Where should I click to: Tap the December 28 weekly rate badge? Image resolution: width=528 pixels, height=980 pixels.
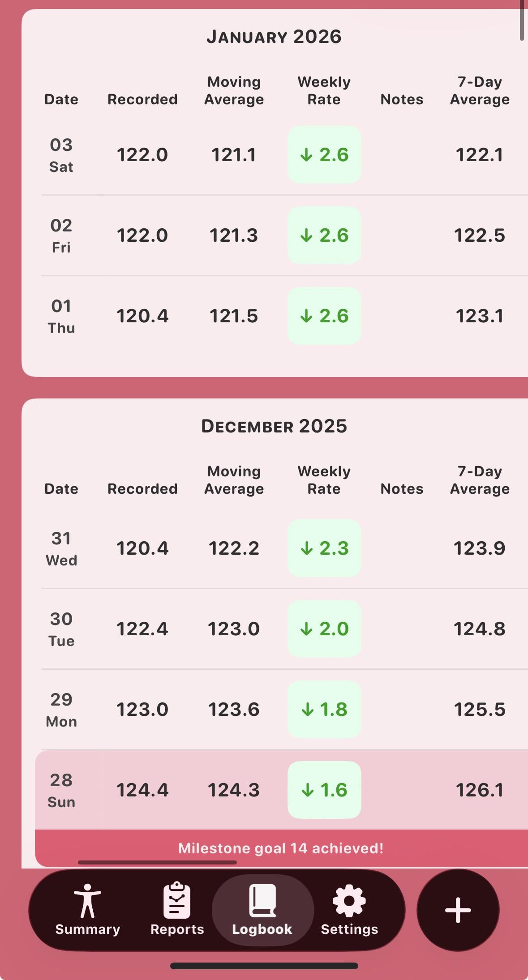(324, 790)
